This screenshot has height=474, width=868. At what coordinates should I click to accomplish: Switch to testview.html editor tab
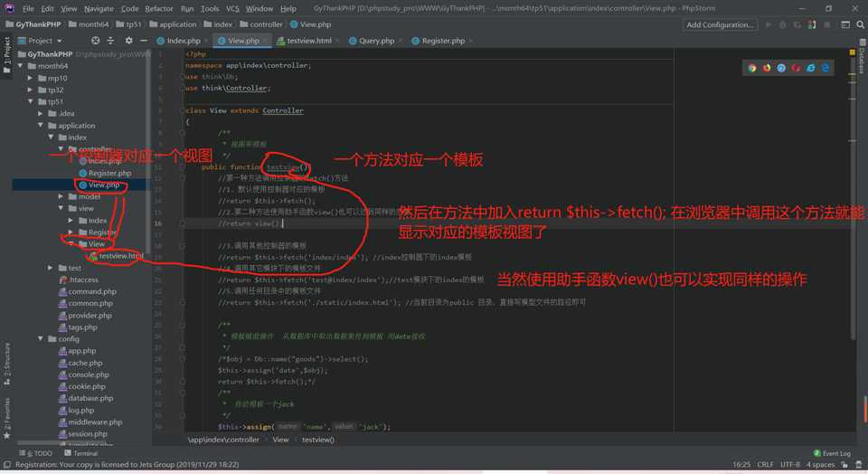[x=307, y=41]
